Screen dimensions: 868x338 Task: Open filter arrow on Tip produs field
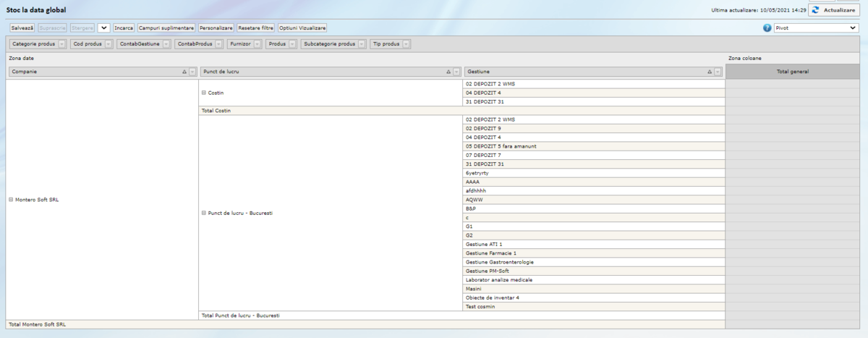(407, 44)
